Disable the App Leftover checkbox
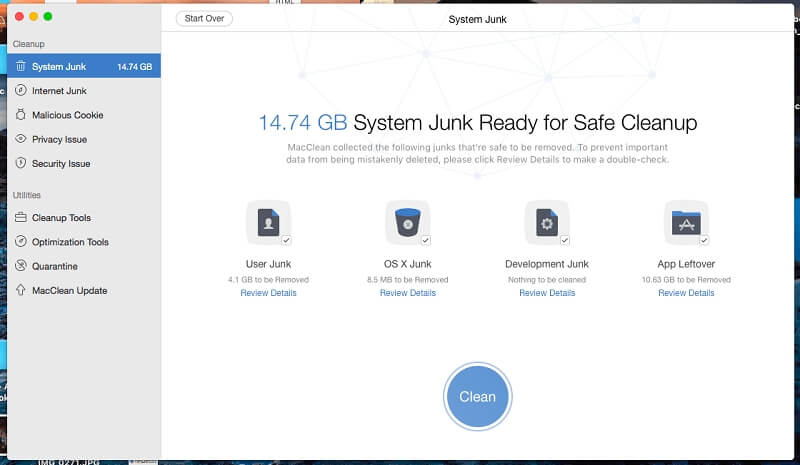Image resolution: width=800 pixels, height=465 pixels. pyautogui.click(x=704, y=240)
